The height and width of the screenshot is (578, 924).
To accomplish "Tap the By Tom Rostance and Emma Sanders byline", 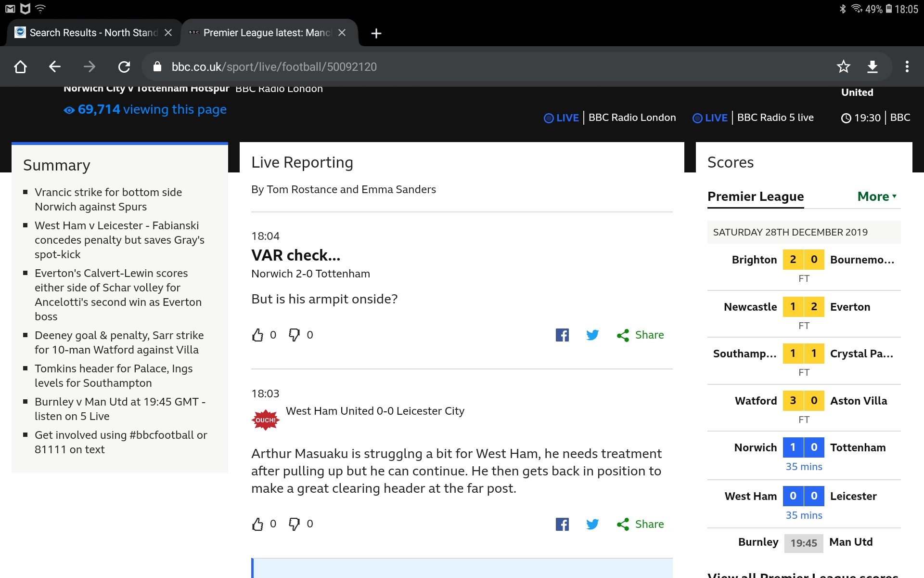I will pos(344,189).
